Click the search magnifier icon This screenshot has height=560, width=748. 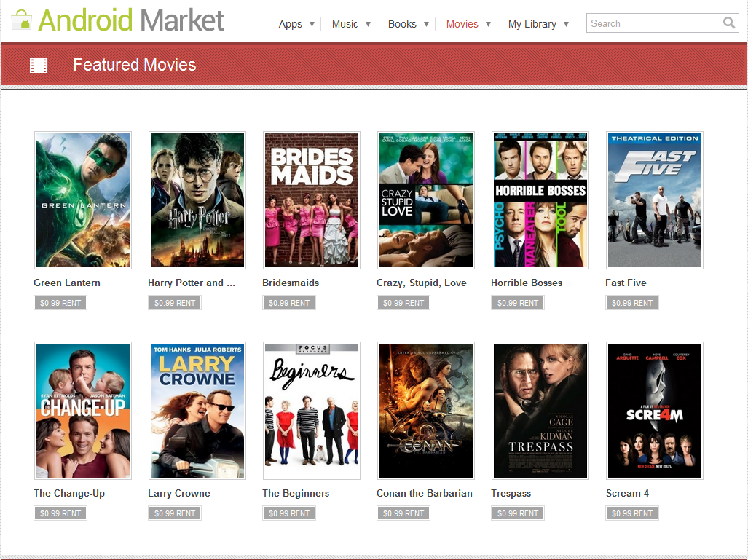(728, 23)
